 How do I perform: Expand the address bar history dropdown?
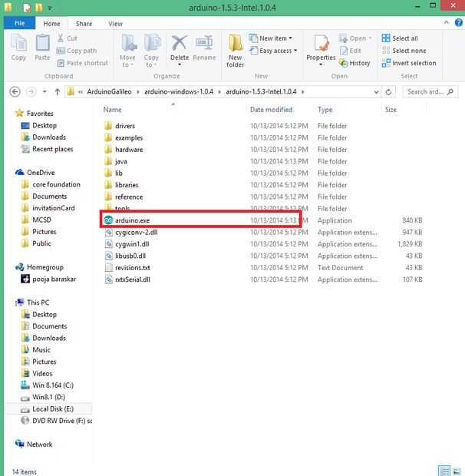(376, 92)
